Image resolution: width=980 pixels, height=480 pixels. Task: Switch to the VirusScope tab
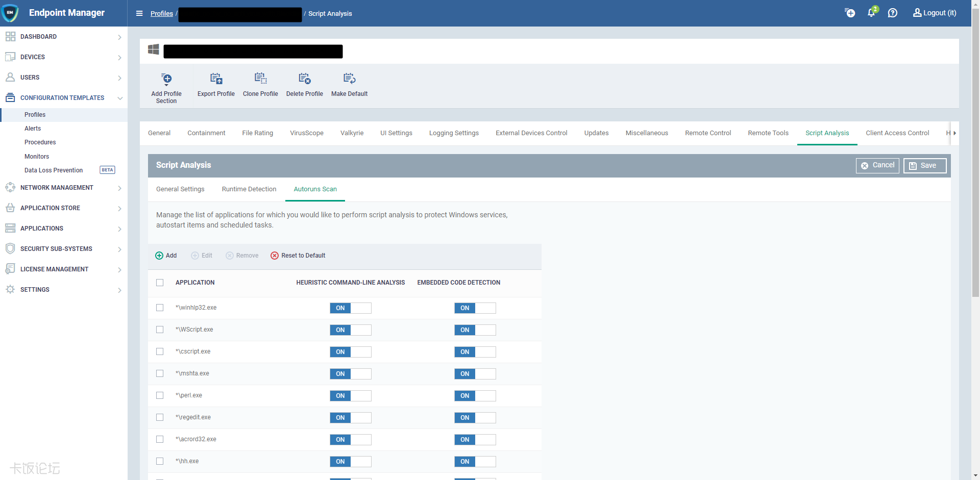307,133
